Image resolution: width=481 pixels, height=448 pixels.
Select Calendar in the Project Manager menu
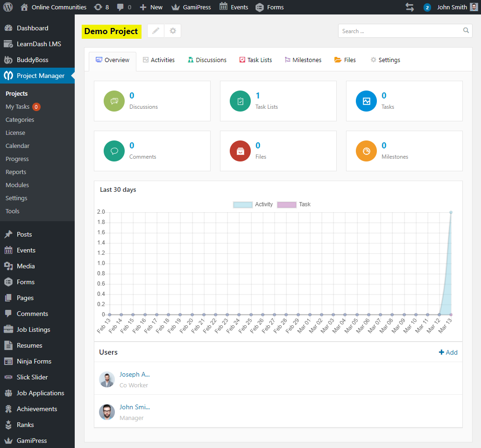(16, 146)
